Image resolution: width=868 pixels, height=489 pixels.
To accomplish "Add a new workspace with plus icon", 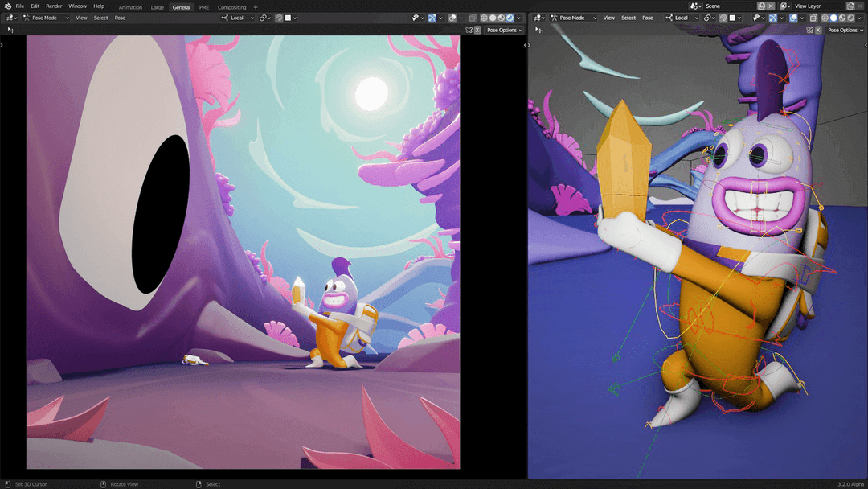I will [256, 7].
